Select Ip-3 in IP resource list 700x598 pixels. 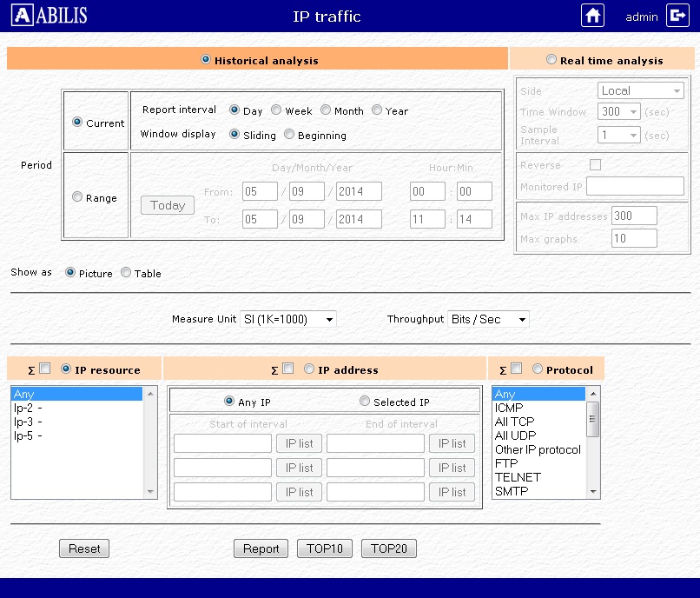point(24,422)
